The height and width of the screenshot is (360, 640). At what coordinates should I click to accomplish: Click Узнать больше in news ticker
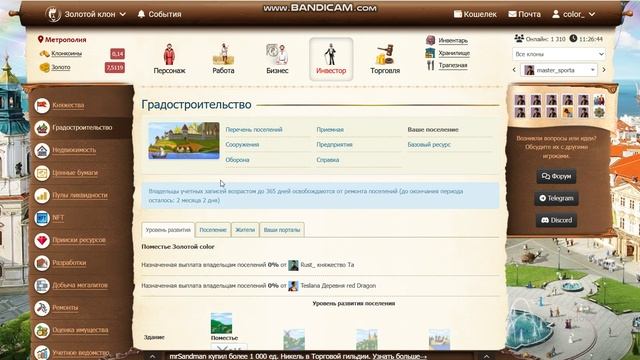coord(400,356)
